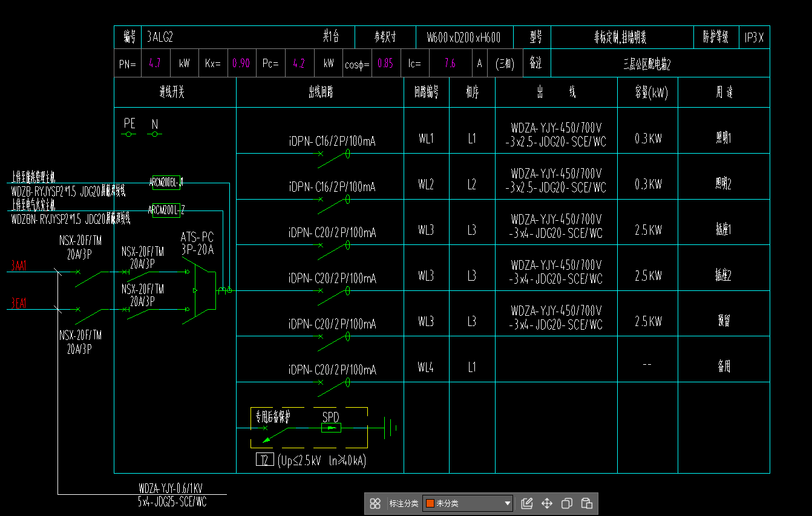Click the PE terminal symbol
The height and width of the screenshot is (516, 812).
click(x=129, y=134)
